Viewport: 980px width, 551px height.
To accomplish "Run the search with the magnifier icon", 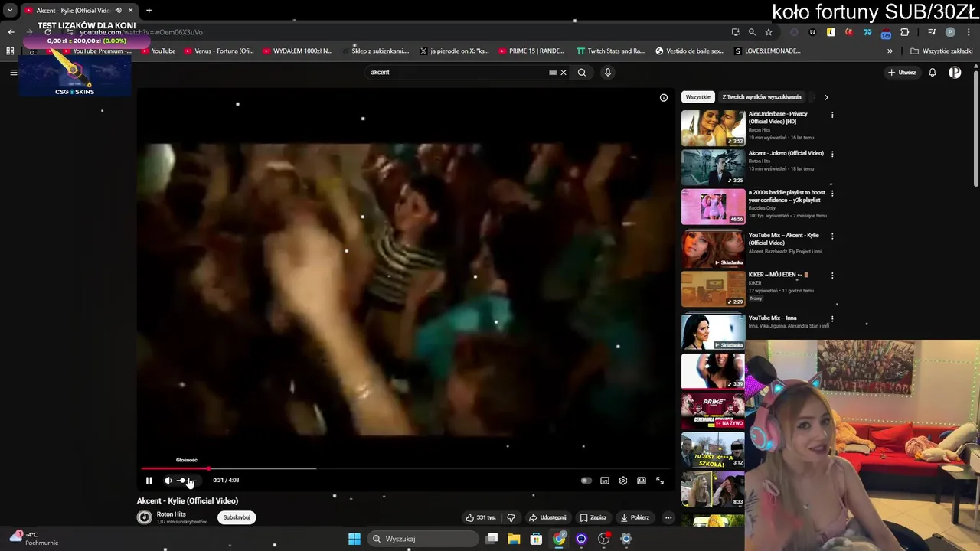I will point(582,73).
